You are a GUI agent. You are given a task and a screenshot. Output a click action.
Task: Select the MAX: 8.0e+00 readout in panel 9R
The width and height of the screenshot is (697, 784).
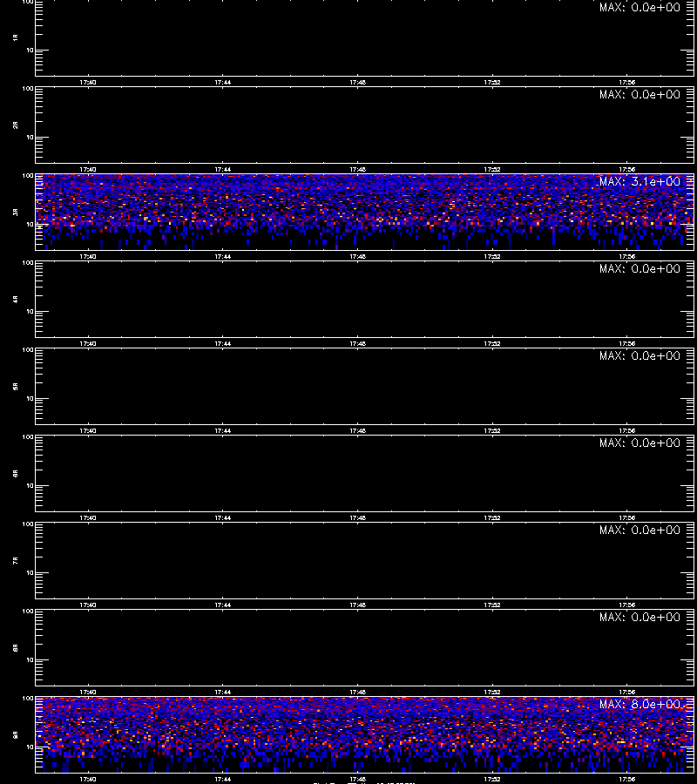[639, 704]
